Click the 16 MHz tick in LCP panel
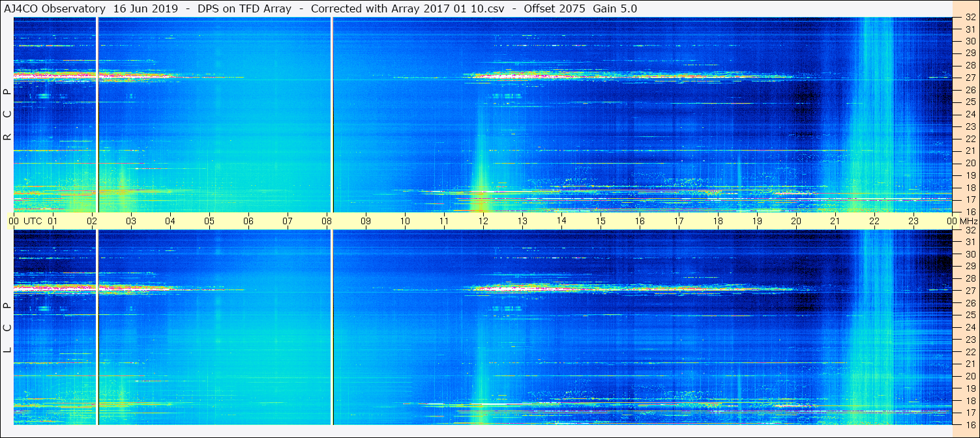Image resolution: width=980 pixels, height=438 pixels. click(970, 424)
